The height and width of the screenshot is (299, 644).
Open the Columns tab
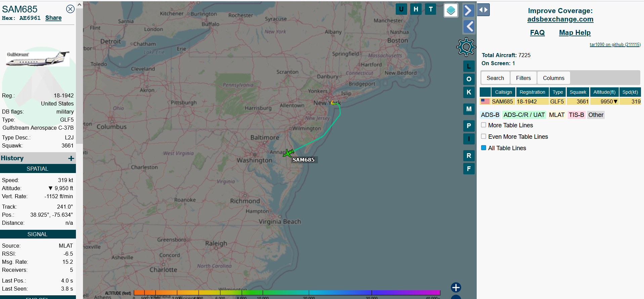point(554,78)
